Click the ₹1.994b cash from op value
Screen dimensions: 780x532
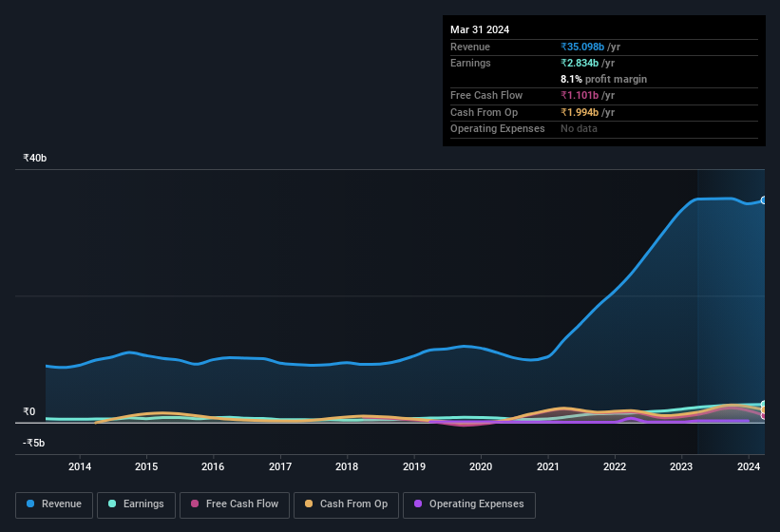click(580, 112)
